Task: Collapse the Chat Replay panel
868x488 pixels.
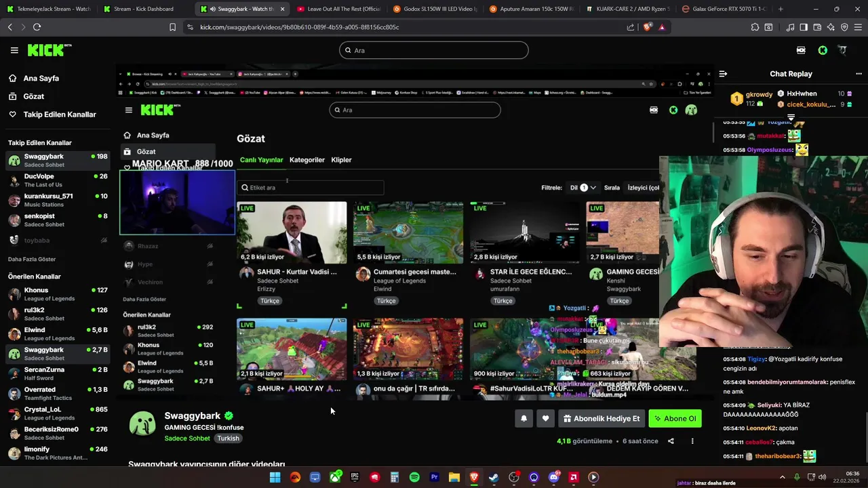Action: click(x=723, y=74)
